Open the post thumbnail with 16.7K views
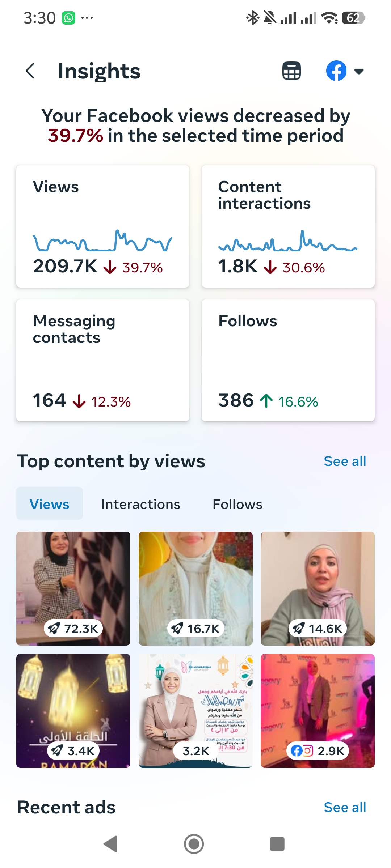The height and width of the screenshot is (868, 391). [x=195, y=588]
